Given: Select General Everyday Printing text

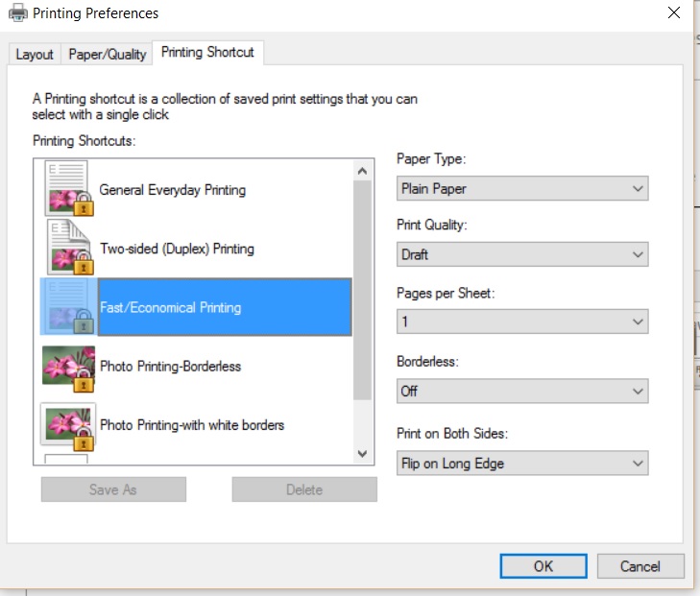Looking at the screenshot, I should [172, 190].
